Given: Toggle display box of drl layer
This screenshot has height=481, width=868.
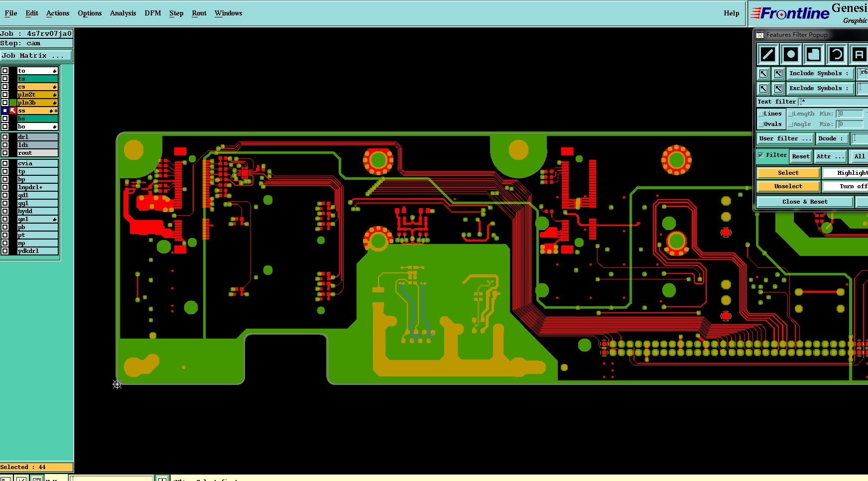Looking at the screenshot, I should [x=5, y=137].
